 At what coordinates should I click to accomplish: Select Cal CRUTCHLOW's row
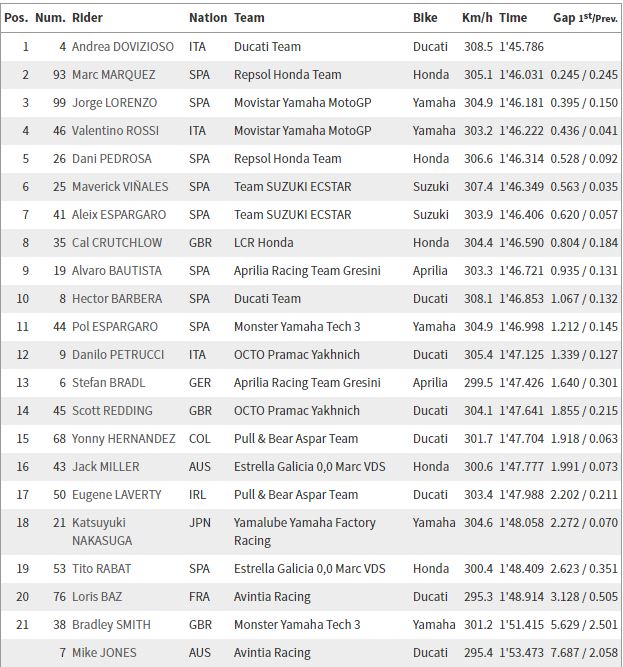pos(311,243)
